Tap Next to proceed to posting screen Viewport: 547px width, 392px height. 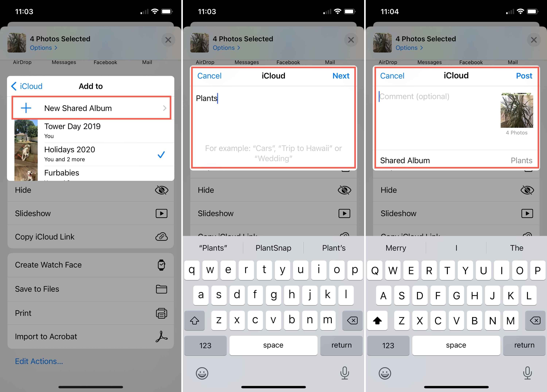[342, 76]
